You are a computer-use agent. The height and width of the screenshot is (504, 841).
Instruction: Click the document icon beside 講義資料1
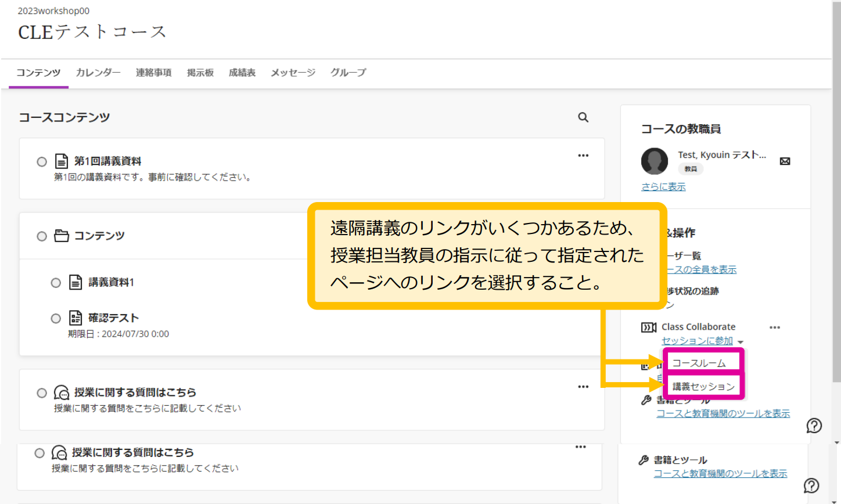point(76,282)
